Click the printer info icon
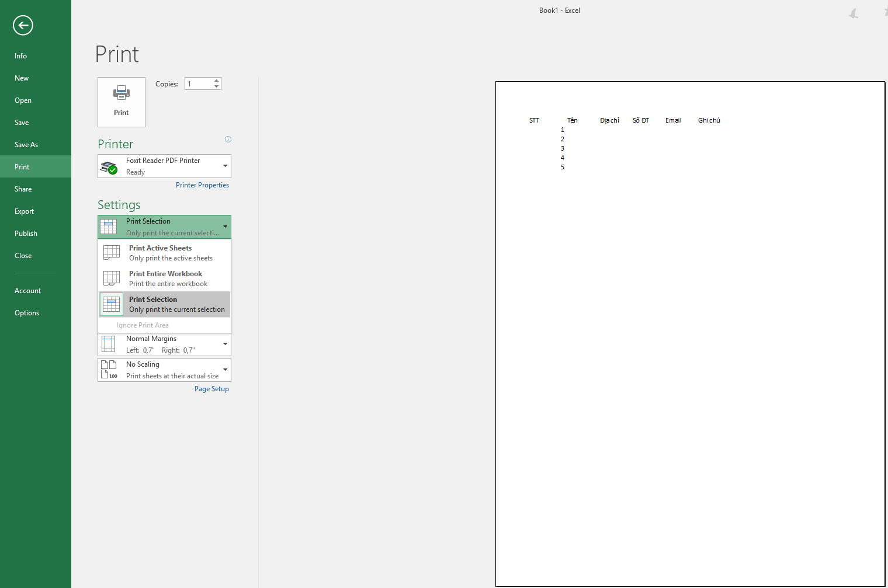This screenshot has height=588, width=888. pos(228,139)
